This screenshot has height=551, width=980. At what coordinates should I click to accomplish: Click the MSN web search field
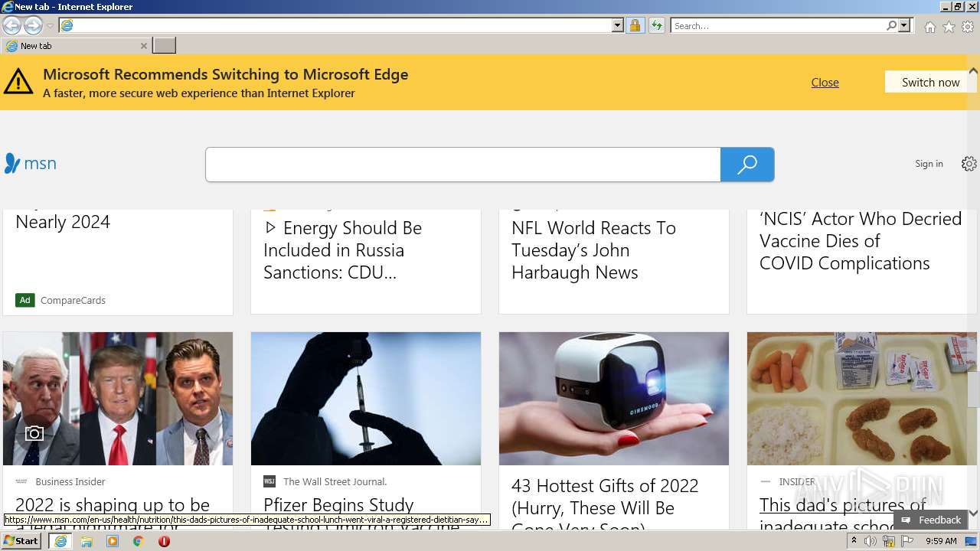463,165
